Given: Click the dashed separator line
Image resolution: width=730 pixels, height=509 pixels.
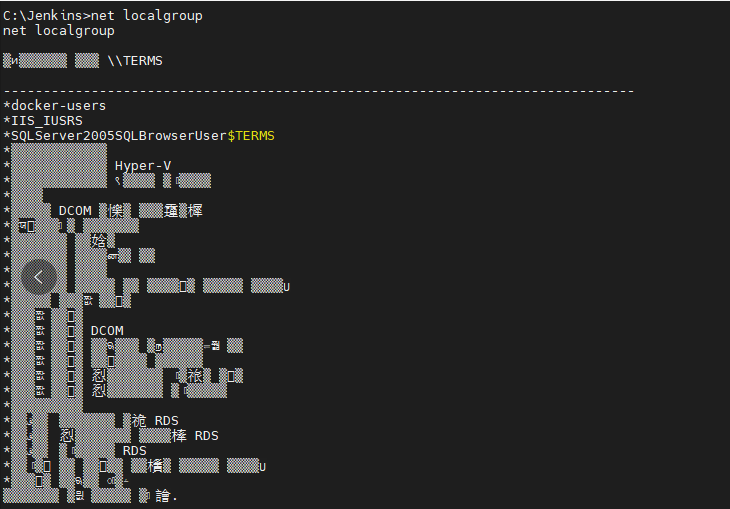Looking at the screenshot, I should pos(318,91).
